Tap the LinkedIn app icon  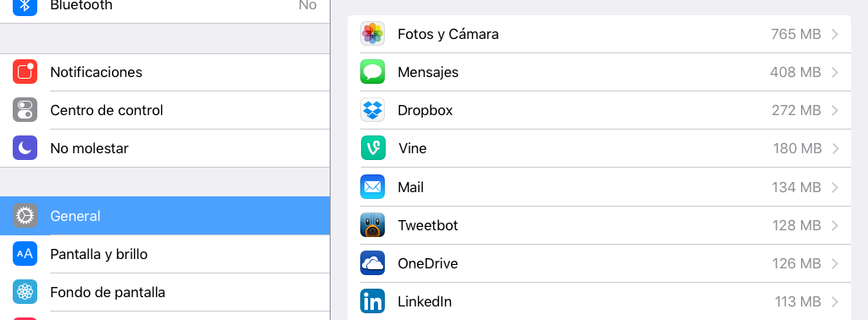[373, 301]
